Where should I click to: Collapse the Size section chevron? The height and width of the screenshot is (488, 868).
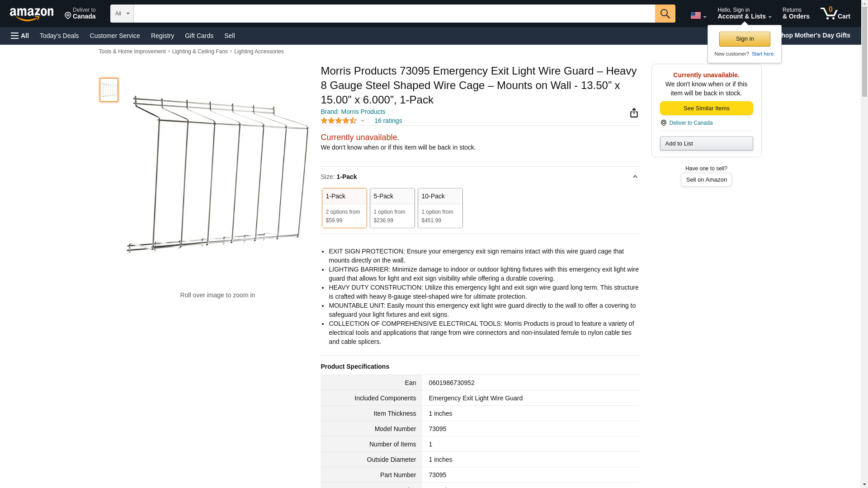(x=635, y=177)
